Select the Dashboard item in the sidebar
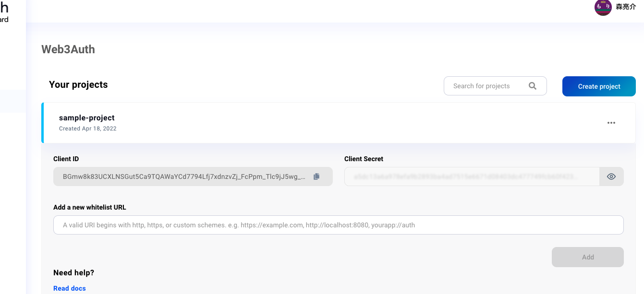The width and height of the screenshot is (644, 294). [x=5, y=19]
